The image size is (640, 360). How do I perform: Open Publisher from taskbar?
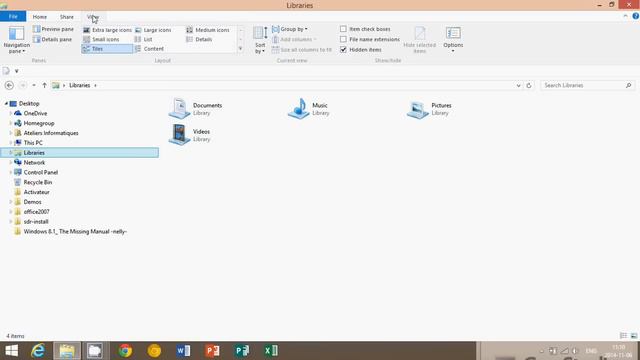pyautogui.click(x=242, y=351)
